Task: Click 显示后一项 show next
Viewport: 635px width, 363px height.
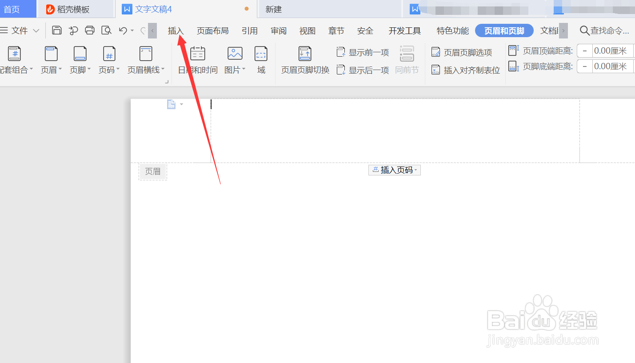Action: (362, 70)
